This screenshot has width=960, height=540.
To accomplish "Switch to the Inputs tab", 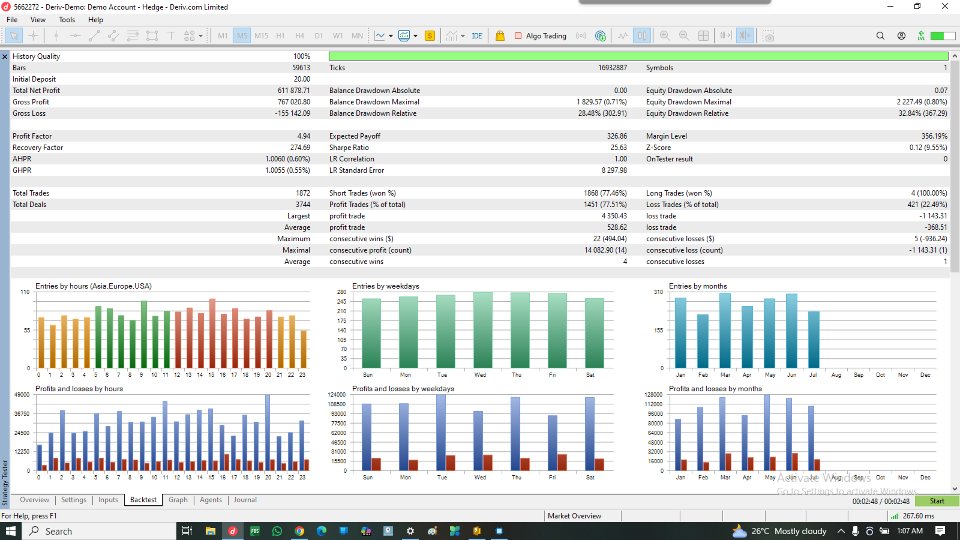I will coord(108,500).
